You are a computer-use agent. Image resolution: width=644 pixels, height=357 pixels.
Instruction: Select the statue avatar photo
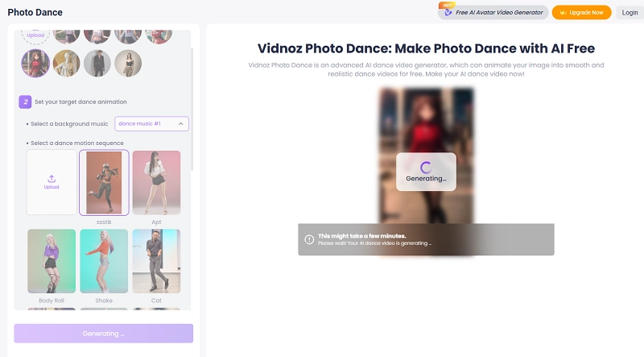click(67, 64)
